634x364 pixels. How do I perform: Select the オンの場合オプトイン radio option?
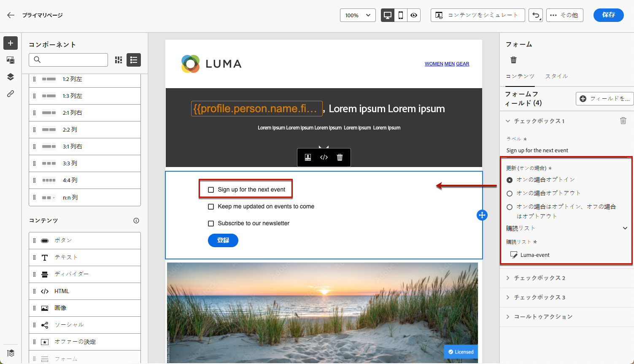pyautogui.click(x=510, y=180)
